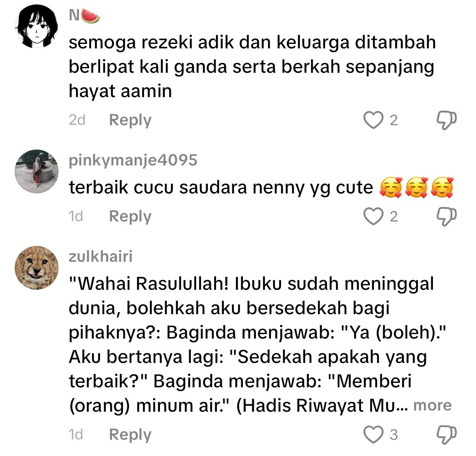Dislike the 'semoga rezeki adik' comment
476x456 pixels.
[446, 120]
